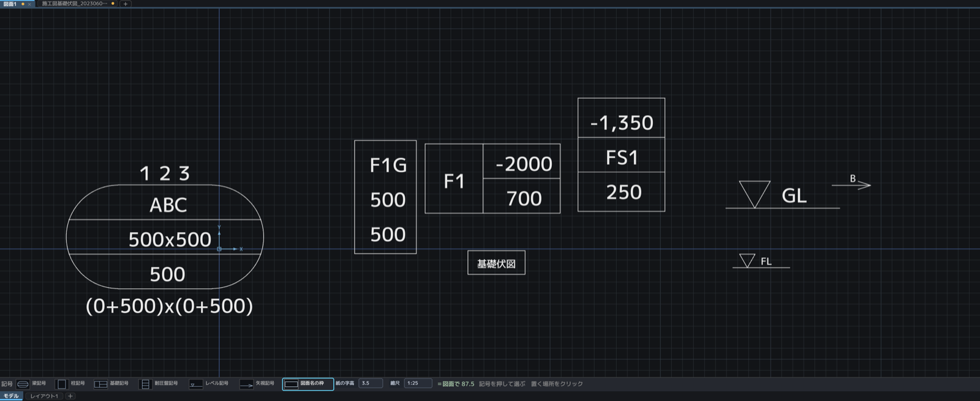Click the -2000 value in foundation symbol

[524, 164]
